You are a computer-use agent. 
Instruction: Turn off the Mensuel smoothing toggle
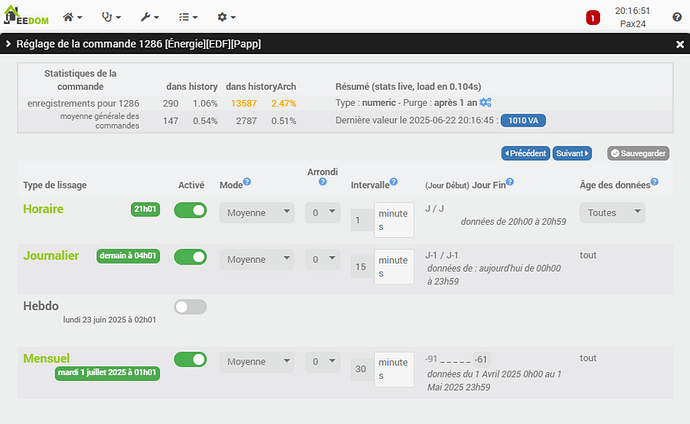(190, 360)
